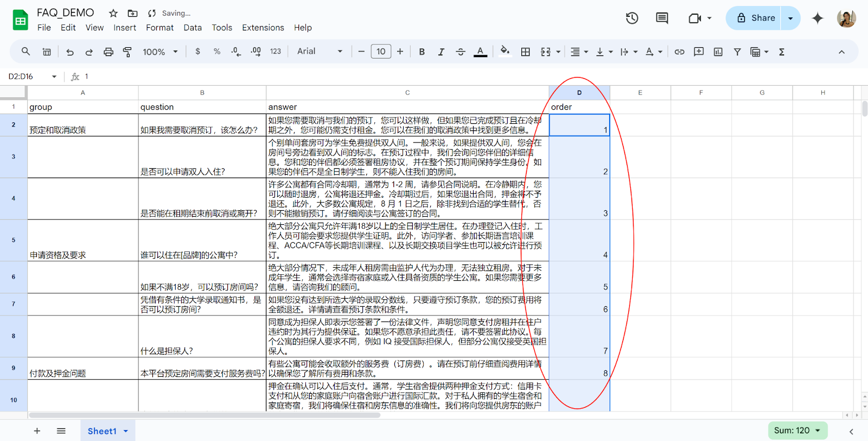868x441 pixels.
Task: Open the Data menu
Action: pos(193,28)
